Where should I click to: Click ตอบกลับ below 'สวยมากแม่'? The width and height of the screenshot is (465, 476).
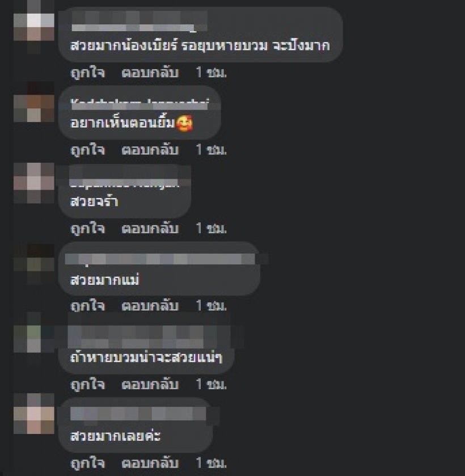pyautogui.click(x=150, y=306)
